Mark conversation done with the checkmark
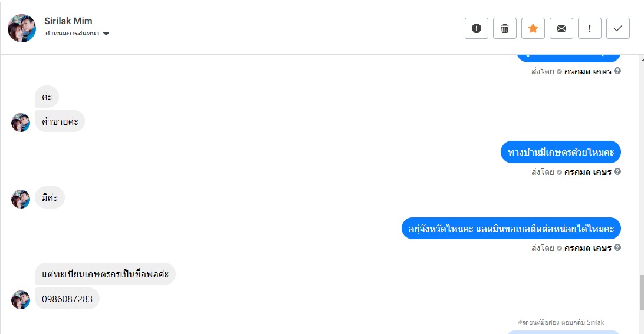The image size is (644, 334). coord(618,28)
